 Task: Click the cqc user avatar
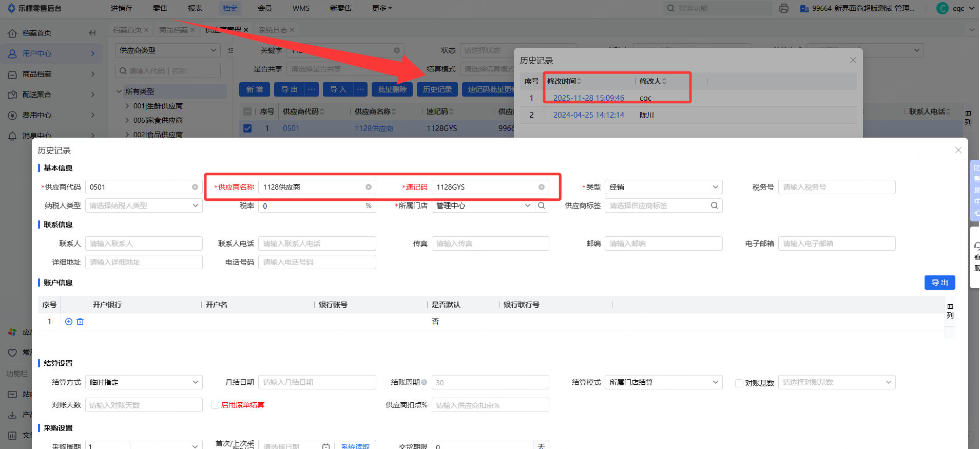pos(943,8)
